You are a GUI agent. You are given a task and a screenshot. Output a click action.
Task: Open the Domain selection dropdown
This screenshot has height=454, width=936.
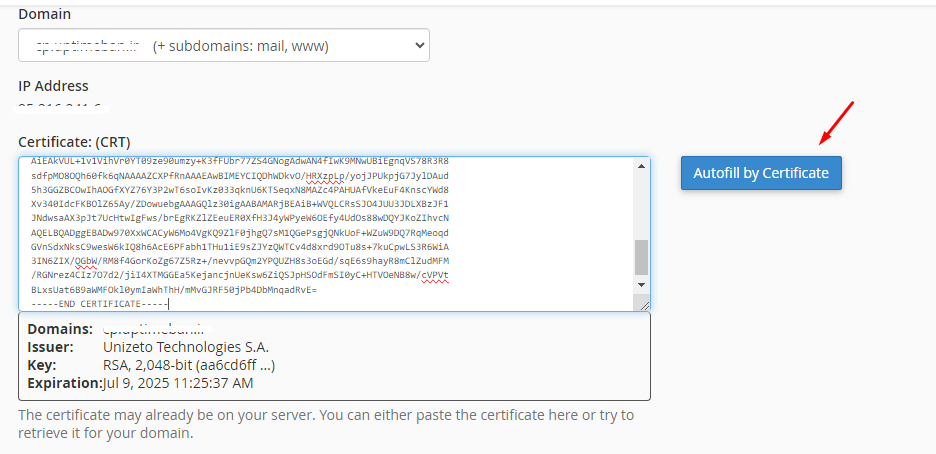click(223, 46)
